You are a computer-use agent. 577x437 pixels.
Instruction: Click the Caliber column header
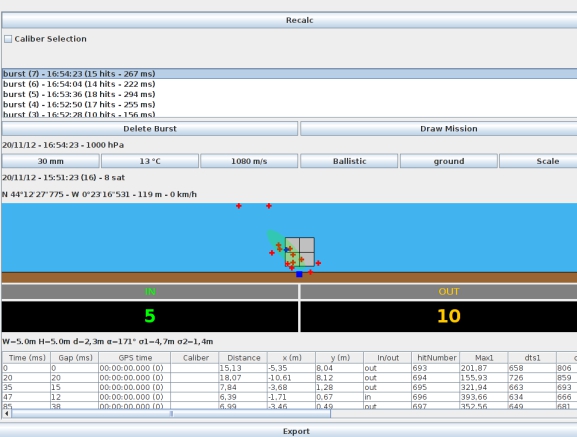tap(195, 358)
